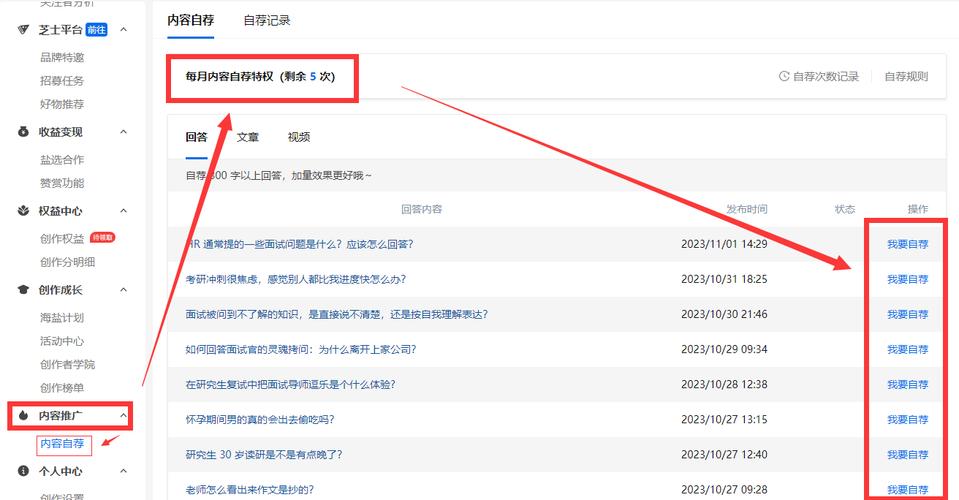
Task: Open 赞赏功能 in the sidebar
Action: (x=62, y=183)
